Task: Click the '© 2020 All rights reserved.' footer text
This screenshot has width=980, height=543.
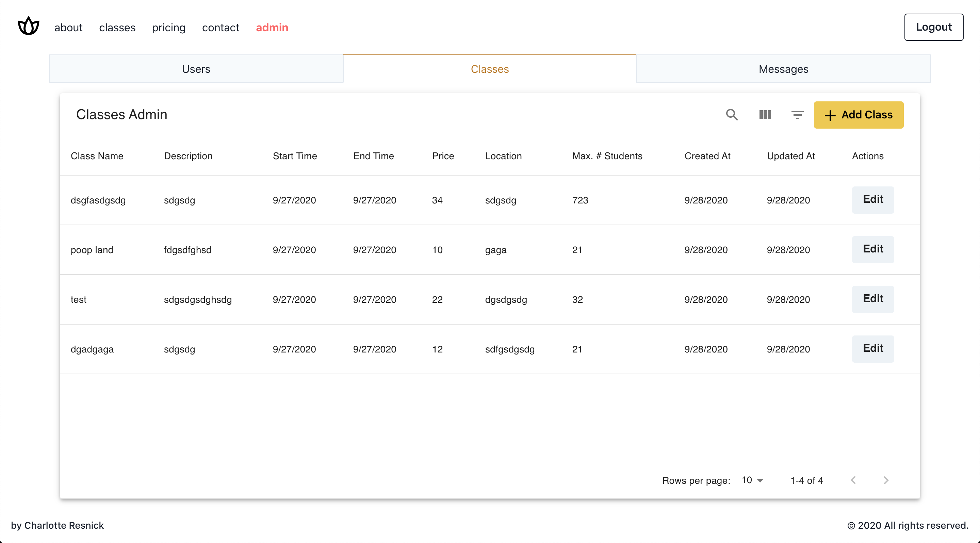Action: tap(908, 525)
